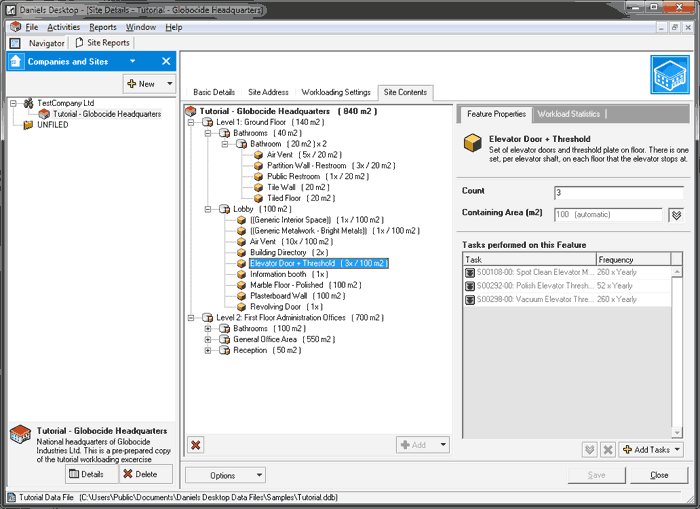
Task: Switch to the Site Reports tab
Action: pyautogui.click(x=102, y=42)
